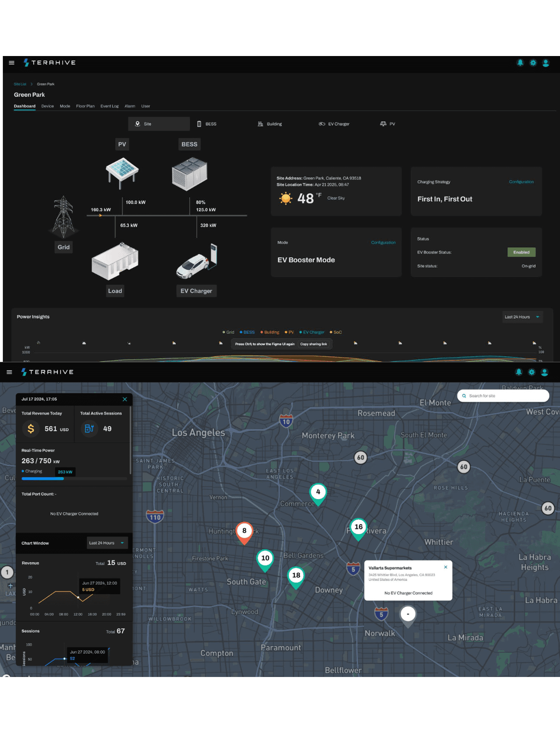Viewport: 560px width, 747px height.
Task: Click the Sessions chart 08:00 data point
Action: [64, 659]
